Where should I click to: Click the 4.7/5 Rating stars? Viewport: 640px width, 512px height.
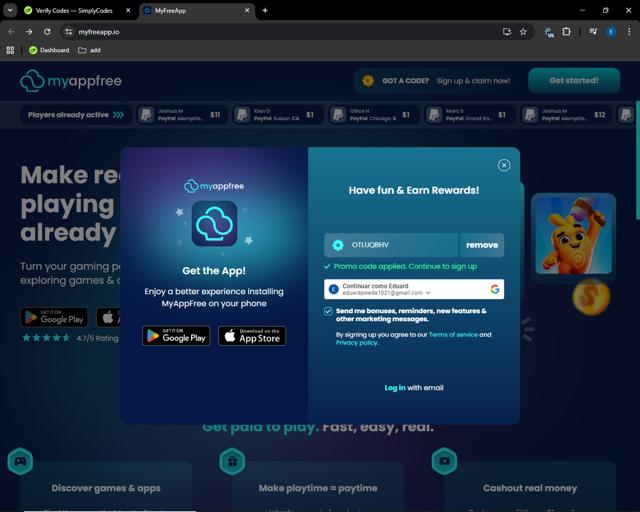(46, 338)
